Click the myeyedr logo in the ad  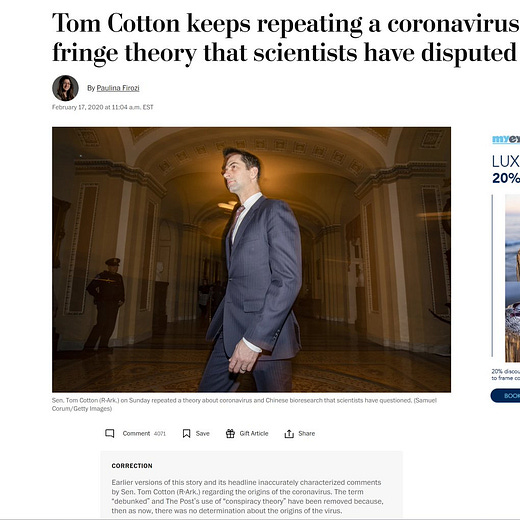(x=506, y=139)
